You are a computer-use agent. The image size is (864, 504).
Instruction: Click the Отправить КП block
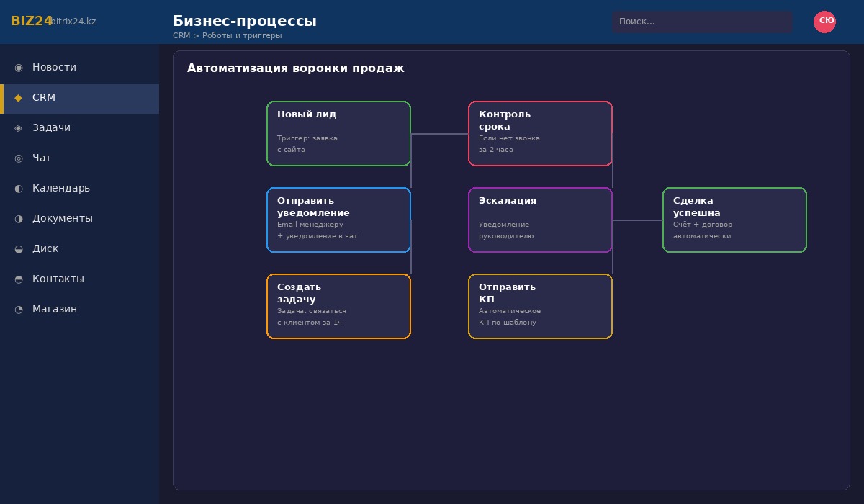(540, 307)
